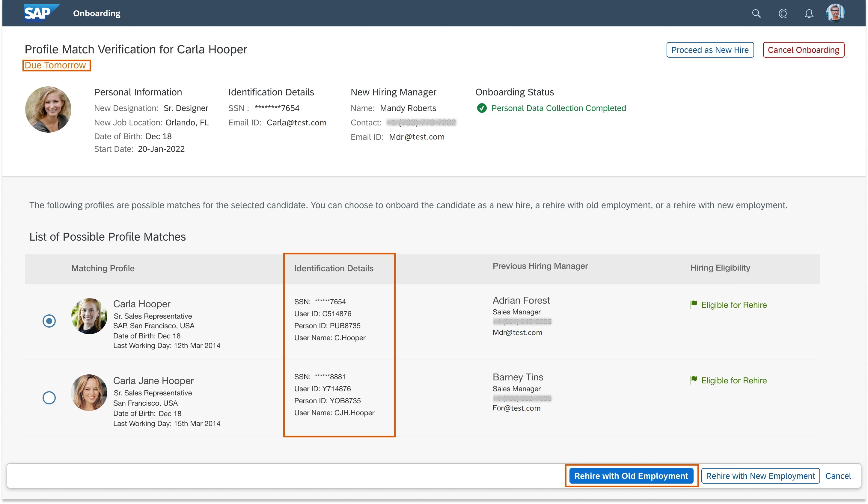The height and width of the screenshot is (504, 868).
Task: Select the Carla Jane Hooper profile radio button
Action: pyautogui.click(x=49, y=397)
